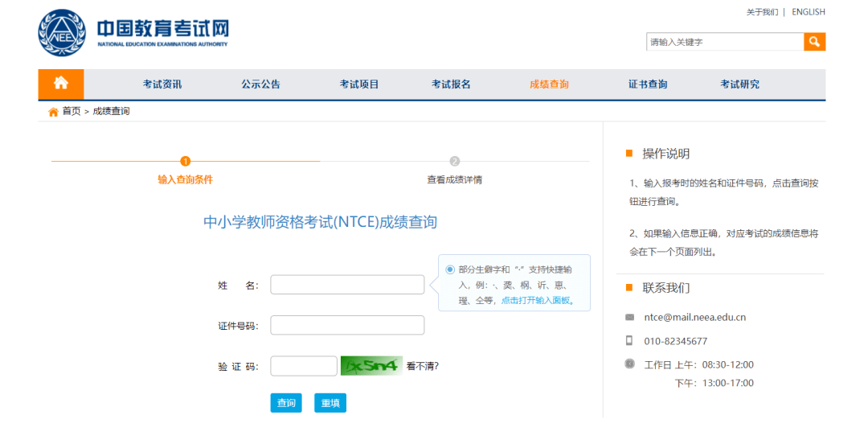The image size is (868, 440).
Task: Click the envelope icon beside email address
Action: [629, 318]
